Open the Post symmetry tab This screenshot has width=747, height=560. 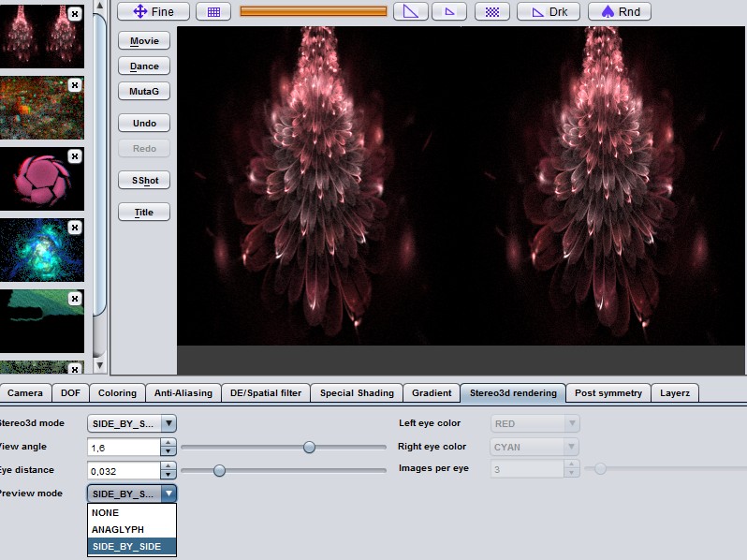tap(608, 393)
